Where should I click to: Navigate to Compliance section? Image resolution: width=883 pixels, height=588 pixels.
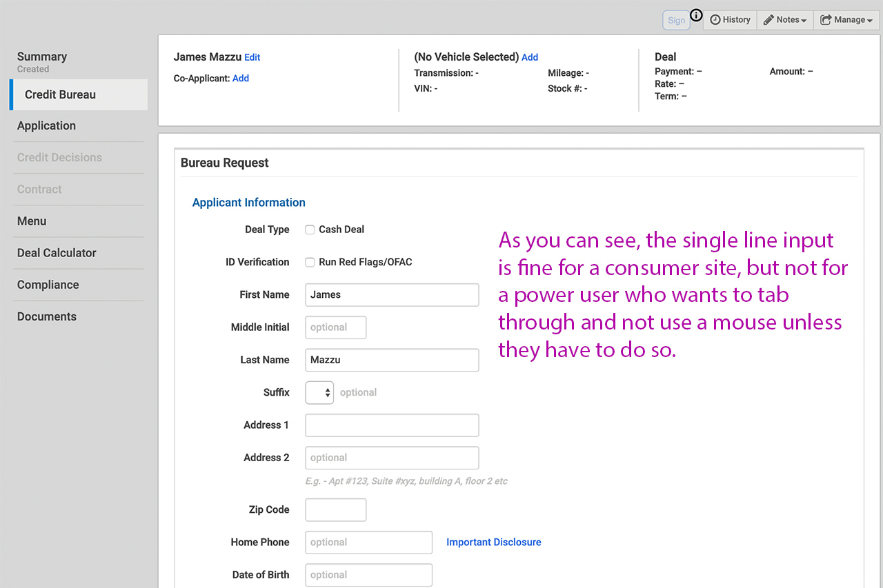coord(48,285)
